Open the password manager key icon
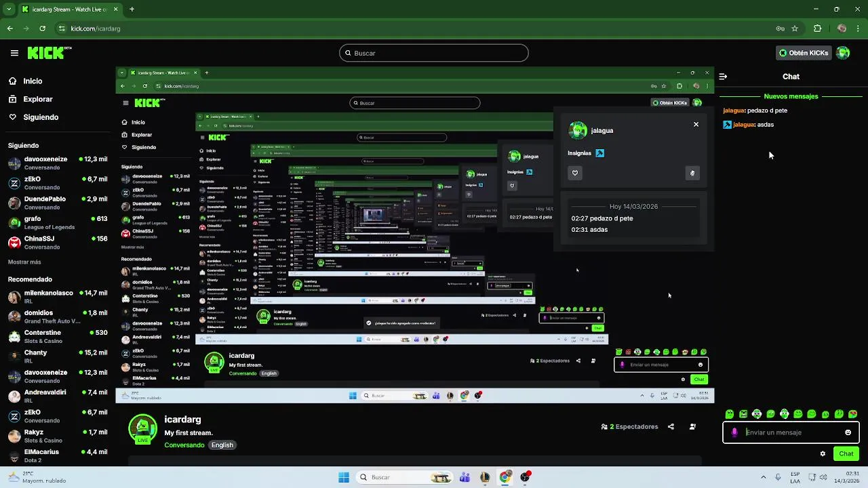 click(x=781, y=28)
